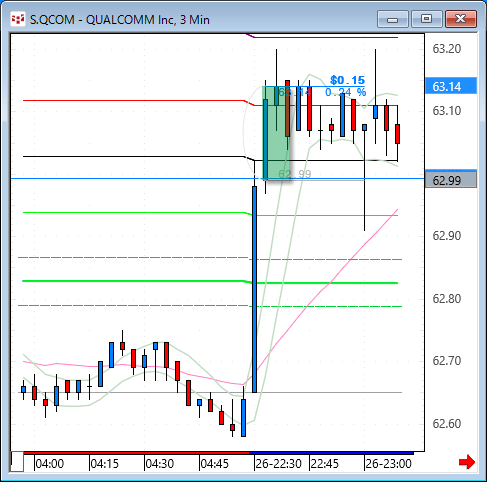Click the 26-23:00 time axis label
487x482 pixels.
[389, 464]
